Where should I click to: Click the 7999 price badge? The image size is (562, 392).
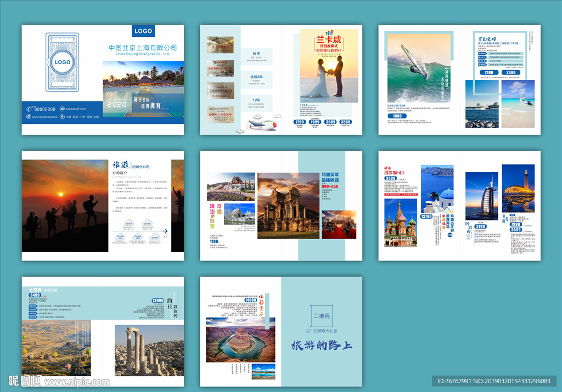(x=516, y=224)
